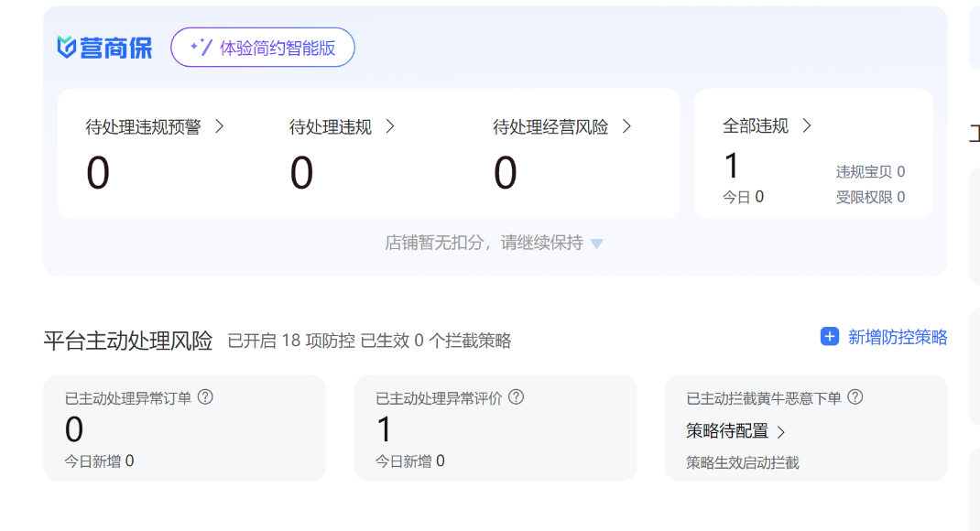
Task: Select the 已主动处理异常评价 card value 1
Action: [x=384, y=429]
